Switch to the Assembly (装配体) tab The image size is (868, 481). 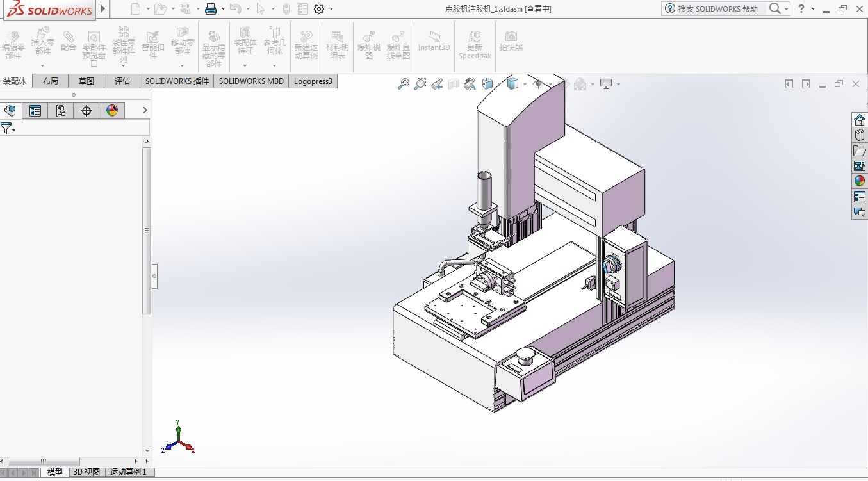(15, 81)
